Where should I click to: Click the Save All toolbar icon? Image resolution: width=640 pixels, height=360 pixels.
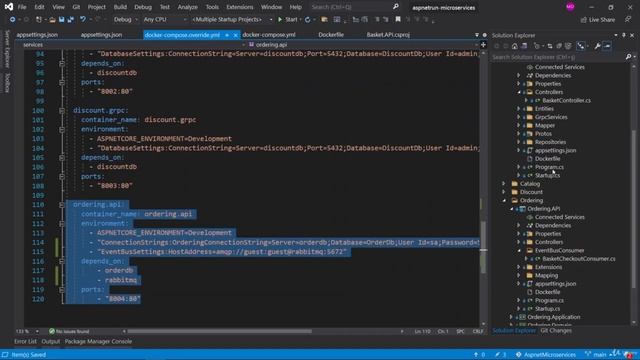click(x=70, y=20)
